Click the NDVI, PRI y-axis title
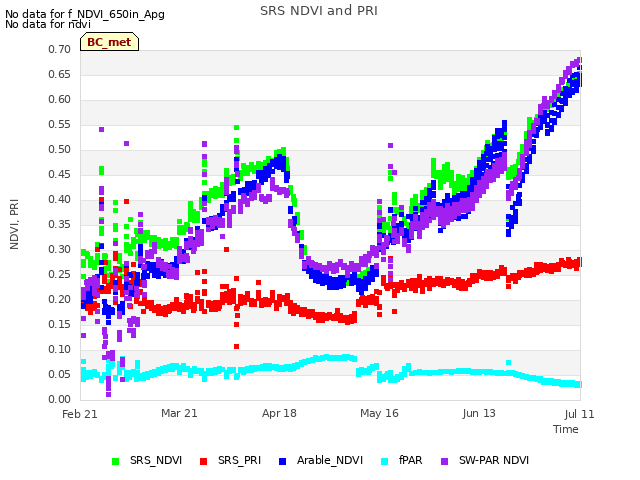Image resolution: width=640 pixels, height=480 pixels. (14, 224)
